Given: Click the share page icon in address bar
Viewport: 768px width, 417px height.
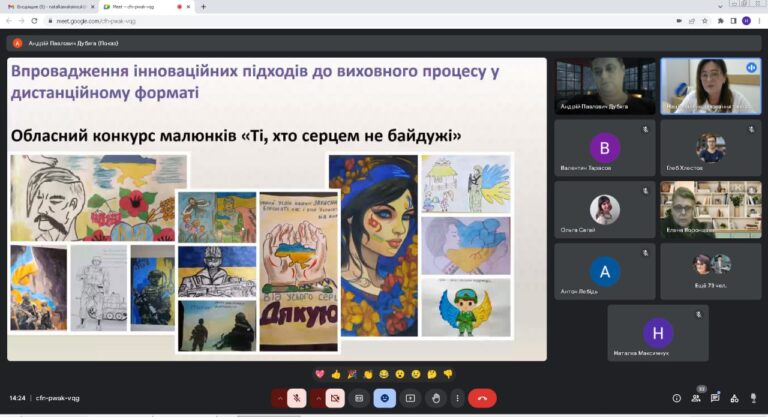Looking at the screenshot, I should point(692,21).
